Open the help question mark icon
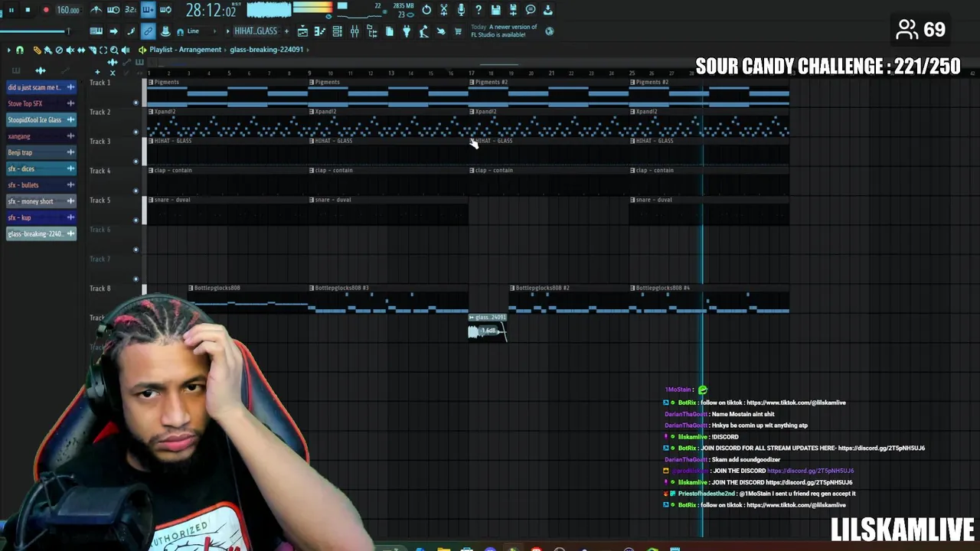The image size is (980, 551). [x=479, y=10]
